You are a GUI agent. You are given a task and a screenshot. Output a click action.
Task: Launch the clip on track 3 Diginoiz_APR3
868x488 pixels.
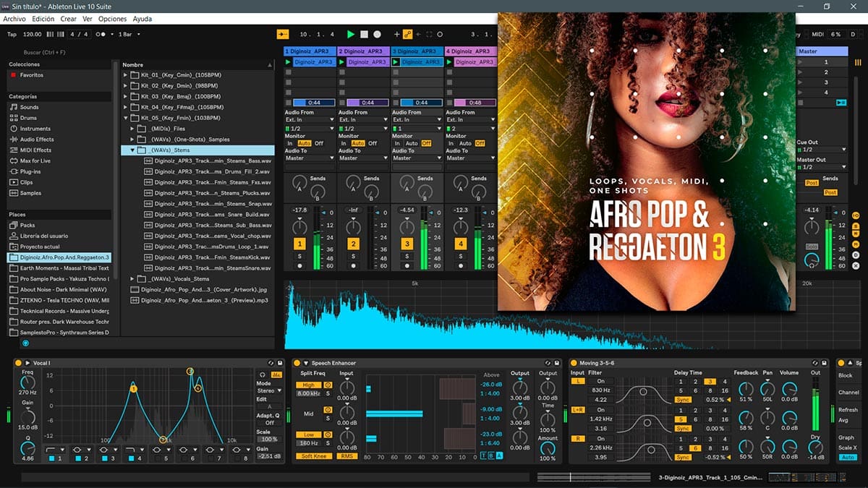(395, 62)
